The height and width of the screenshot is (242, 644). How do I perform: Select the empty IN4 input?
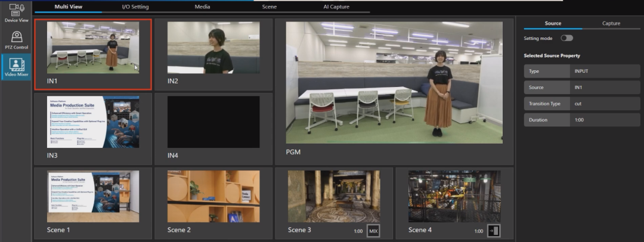213,122
